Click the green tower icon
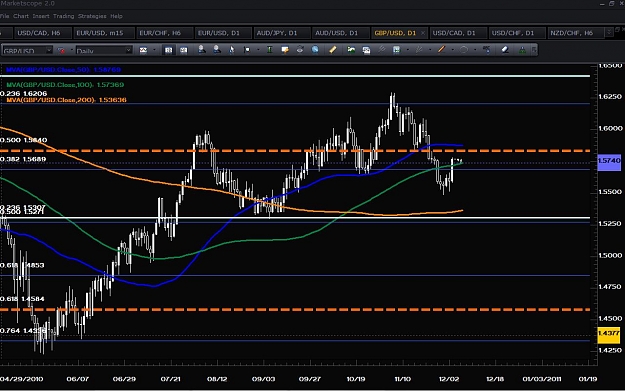This screenshot has height=391, width=625. coord(522,50)
